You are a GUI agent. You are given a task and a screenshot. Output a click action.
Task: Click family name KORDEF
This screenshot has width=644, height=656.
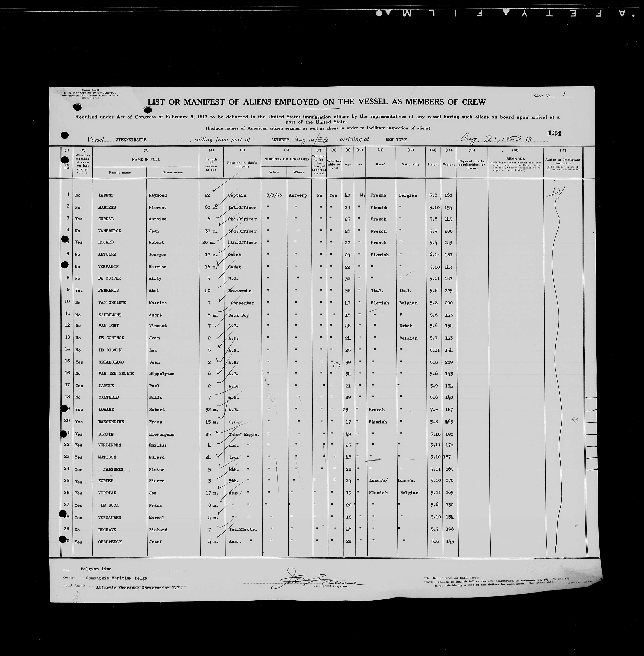pos(106,481)
